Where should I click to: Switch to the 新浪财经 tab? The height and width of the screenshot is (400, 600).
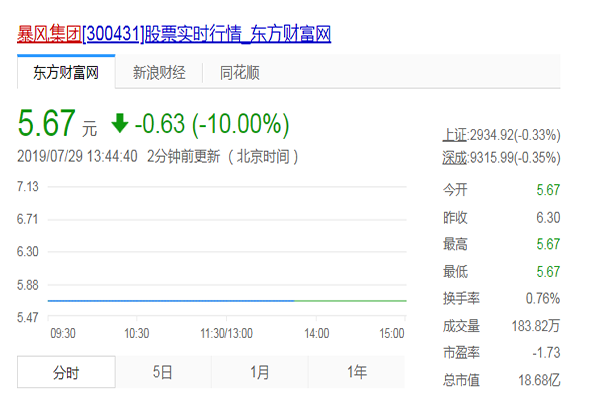pos(159,72)
